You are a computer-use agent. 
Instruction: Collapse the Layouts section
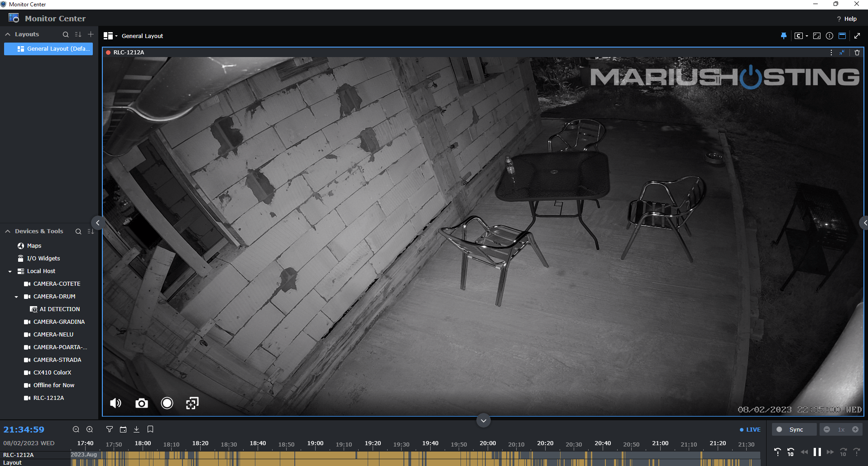coord(8,34)
